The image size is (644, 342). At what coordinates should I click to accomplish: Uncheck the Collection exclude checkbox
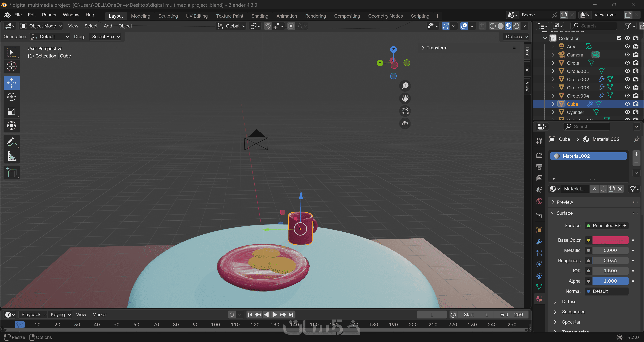pyautogui.click(x=619, y=38)
